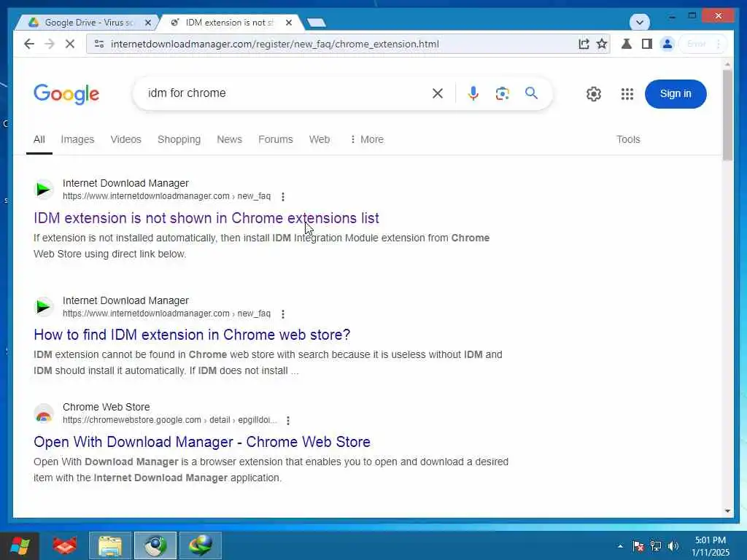Close the IDM extension tab

[289, 23]
